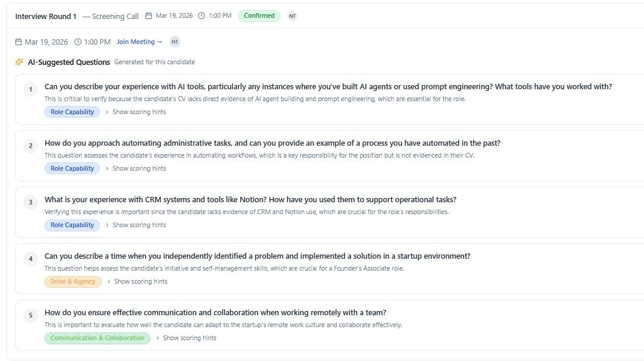Image resolution: width=644 pixels, height=361 pixels.
Task: Select the Interview Round 1 header
Action: click(x=46, y=16)
